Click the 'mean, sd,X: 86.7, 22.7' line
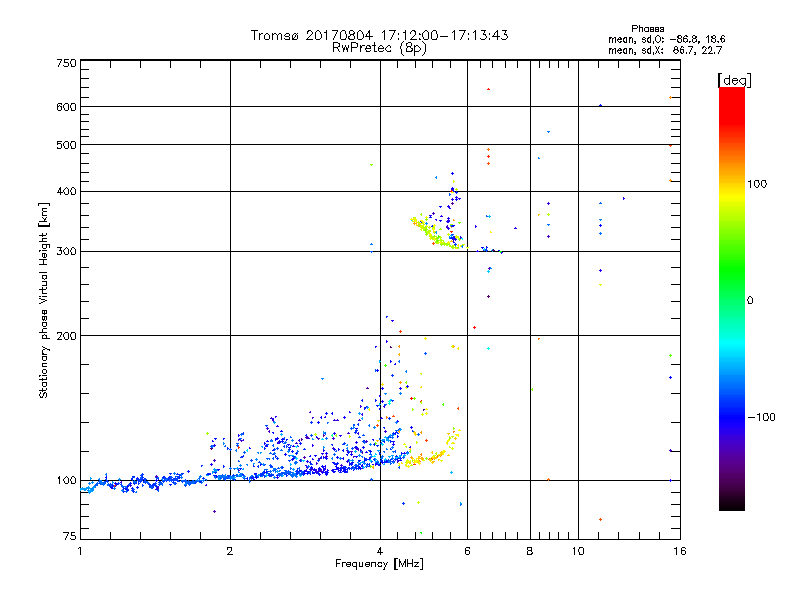 click(x=665, y=50)
